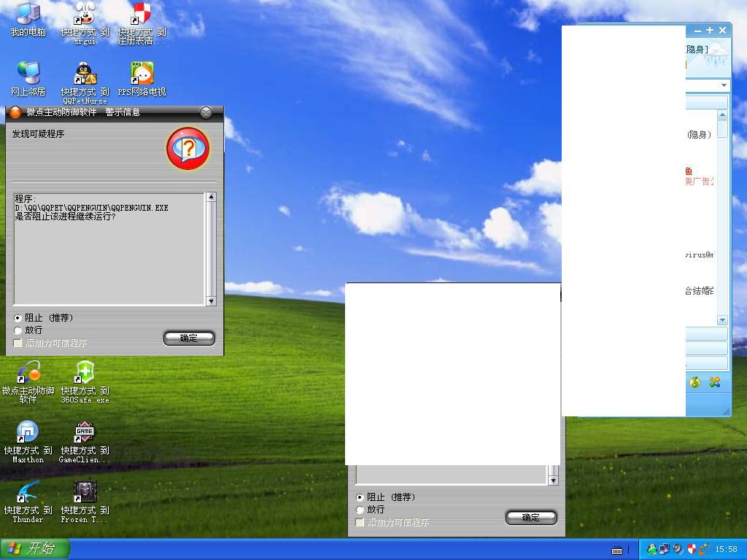The width and height of the screenshot is (747, 560).
Task: Select the Thunder shortcut icon
Action: tap(28, 502)
